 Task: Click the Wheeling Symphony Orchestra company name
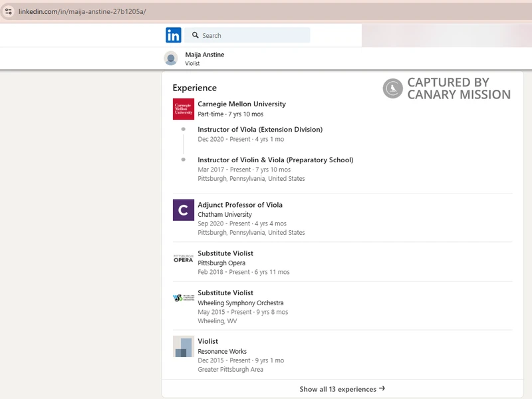click(x=241, y=303)
